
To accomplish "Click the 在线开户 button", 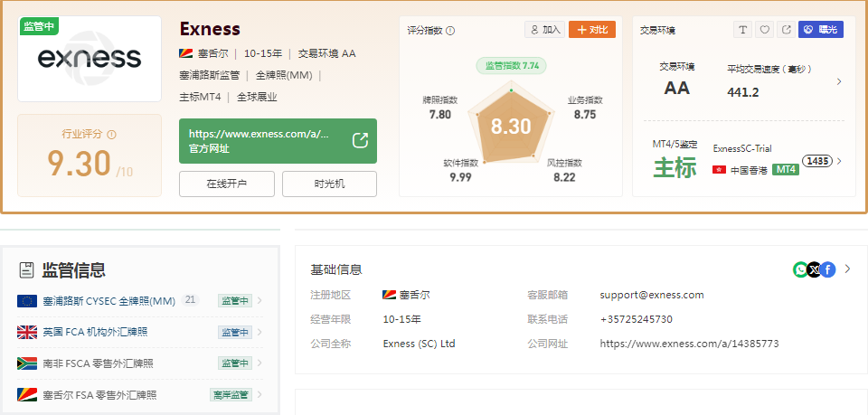I will click(226, 184).
